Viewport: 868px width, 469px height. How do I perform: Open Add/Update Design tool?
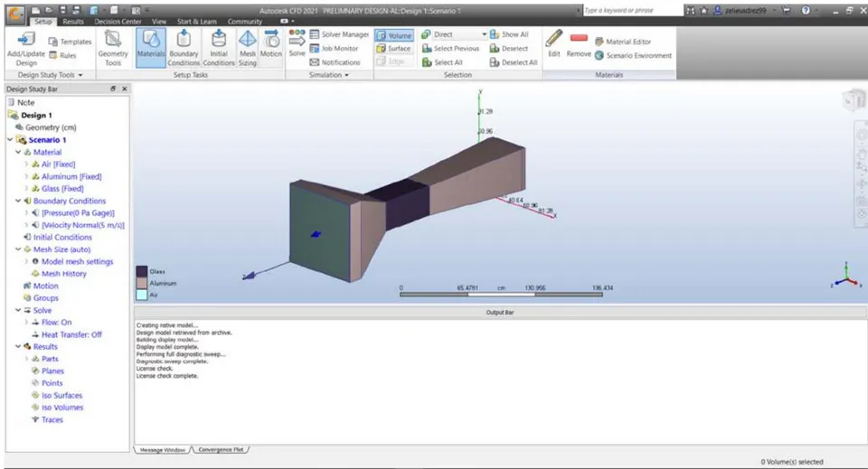click(x=26, y=49)
